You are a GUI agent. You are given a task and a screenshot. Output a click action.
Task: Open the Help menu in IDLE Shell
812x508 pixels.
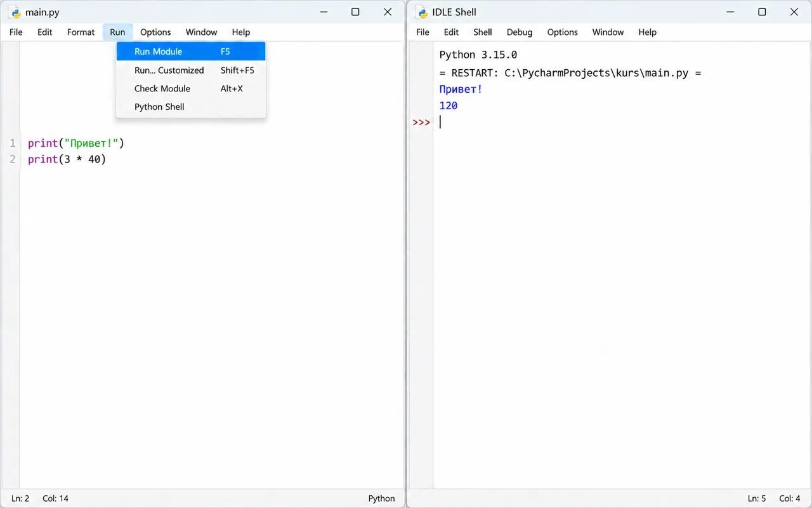pyautogui.click(x=647, y=32)
